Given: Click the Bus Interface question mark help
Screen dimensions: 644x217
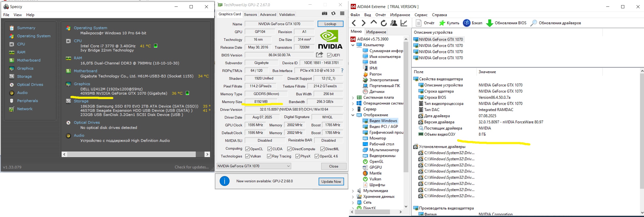Looking at the screenshot, I should click(x=342, y=70).
